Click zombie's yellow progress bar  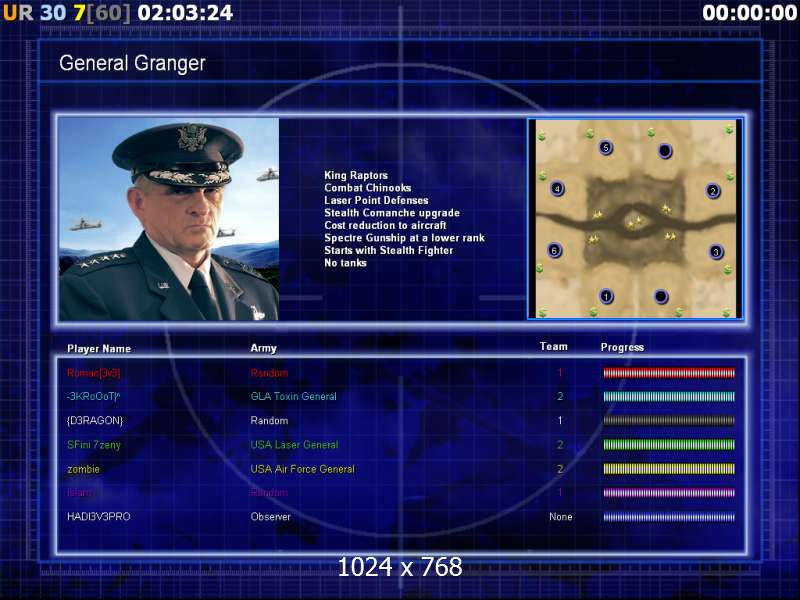pyautogui.click(x=669, y=468)
